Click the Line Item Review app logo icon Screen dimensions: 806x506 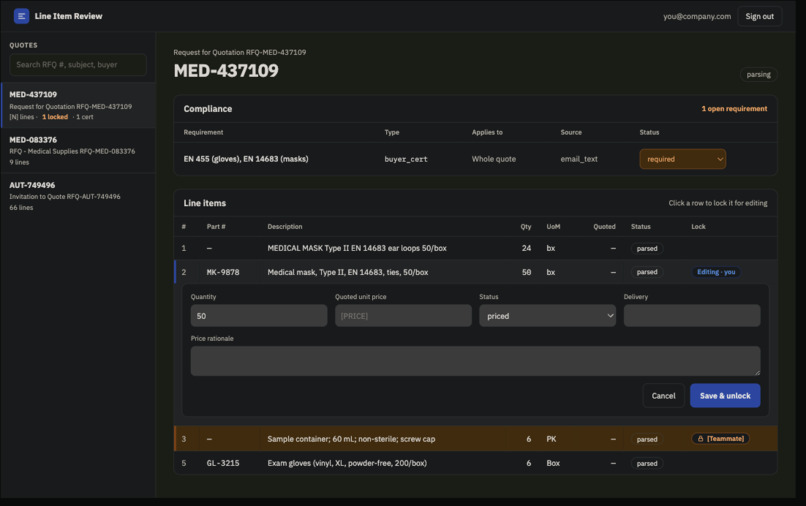21,16
